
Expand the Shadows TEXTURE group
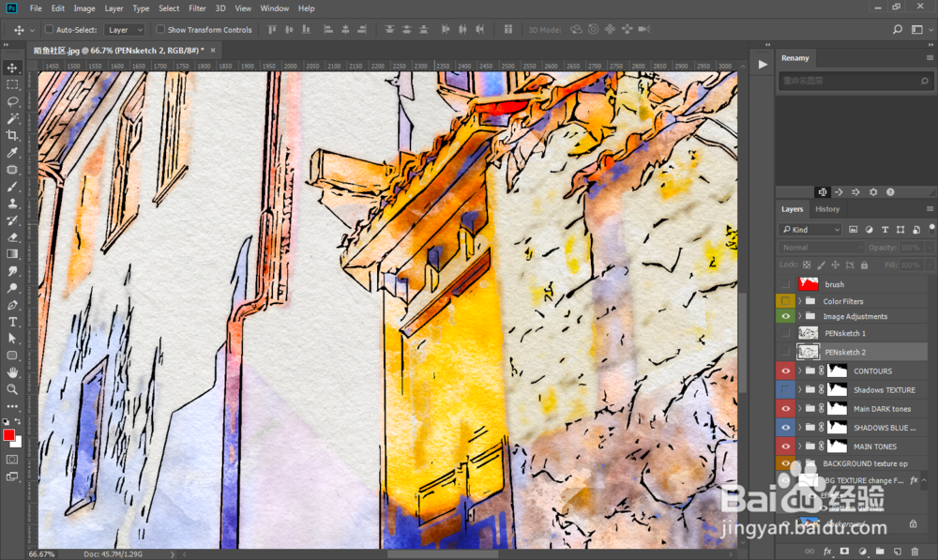click(x=800, y=389)
